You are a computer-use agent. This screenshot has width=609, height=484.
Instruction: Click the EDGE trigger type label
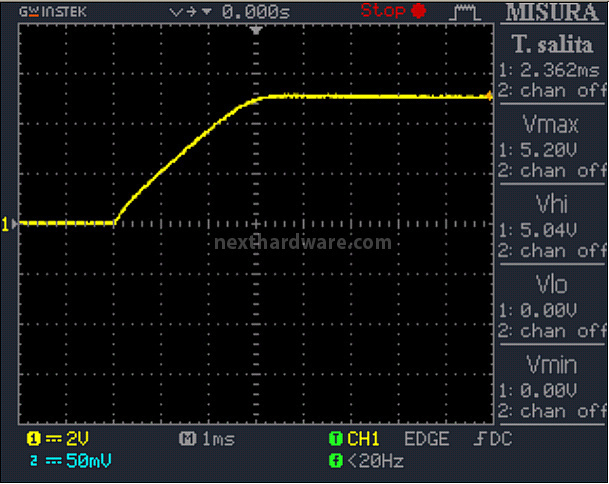tap(427, 439)
